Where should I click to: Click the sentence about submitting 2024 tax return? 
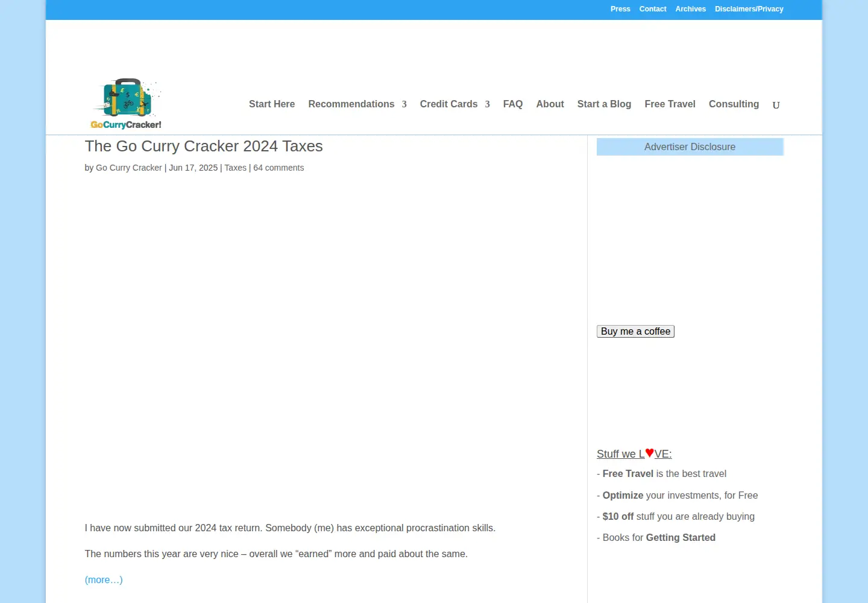[290, 528]
